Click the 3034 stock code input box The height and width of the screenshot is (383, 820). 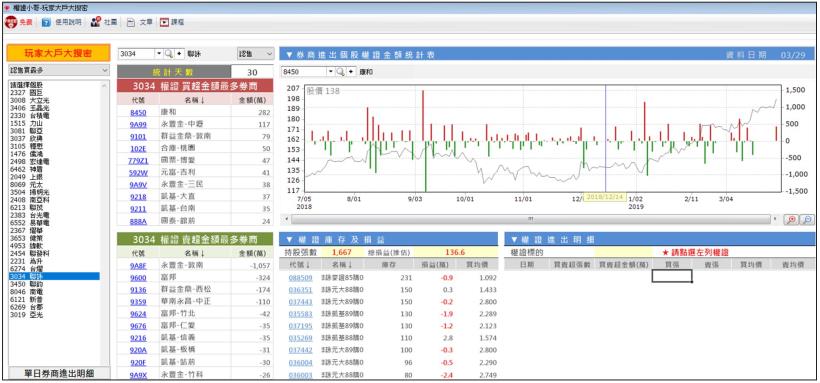point(136,54)
